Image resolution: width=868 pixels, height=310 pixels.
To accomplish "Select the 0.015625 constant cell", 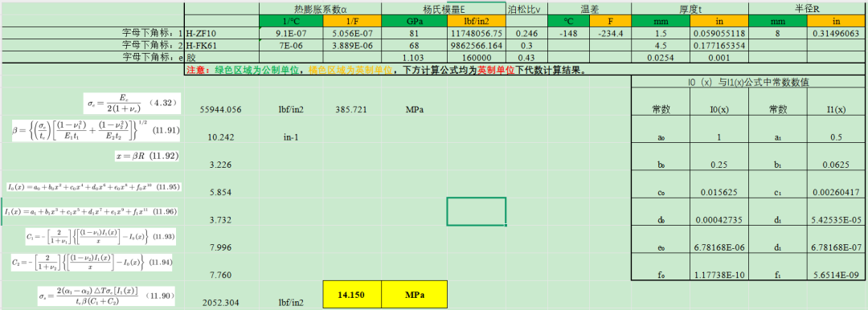I will (x=719, y=192).
